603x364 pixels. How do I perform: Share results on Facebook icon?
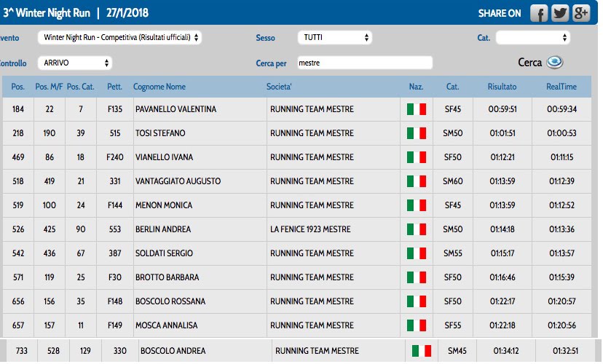(539, 13)
